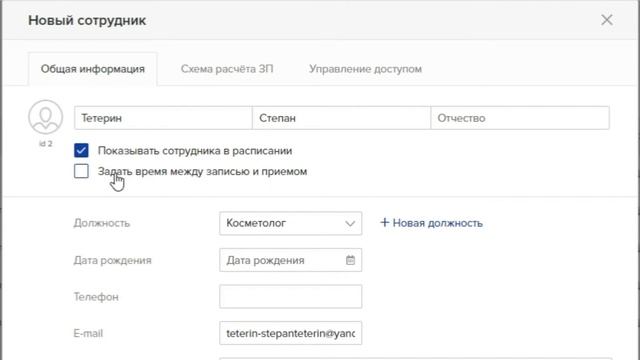The image size is (640, 360).
Task: Click the employee avatar placeholder icon
Action: [45, 117]
